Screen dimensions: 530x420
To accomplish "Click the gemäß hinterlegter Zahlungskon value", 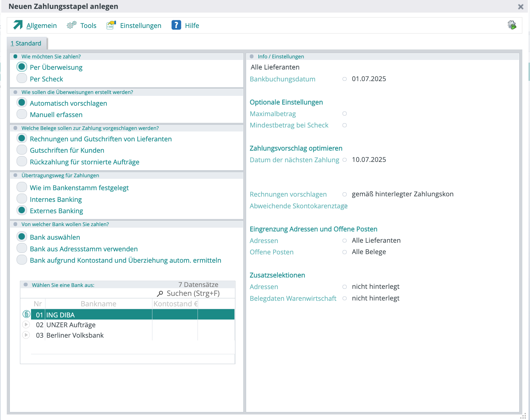I will (403, 194).
